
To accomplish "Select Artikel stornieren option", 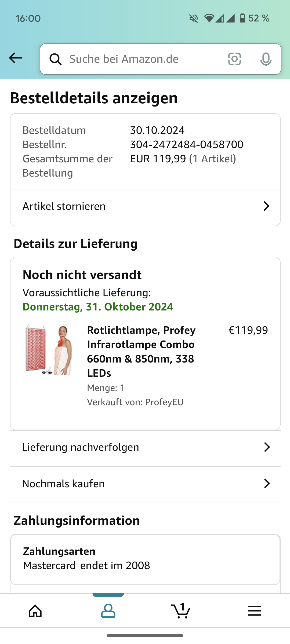I will click(x=64, y=206).
